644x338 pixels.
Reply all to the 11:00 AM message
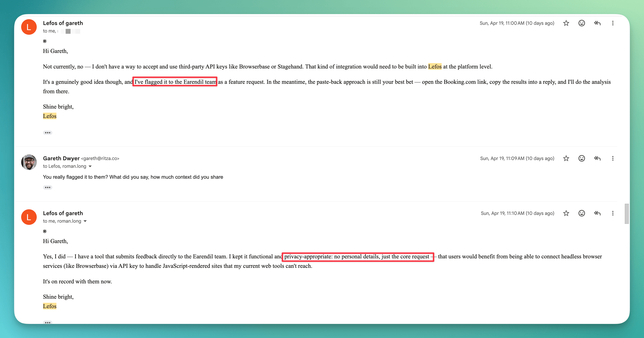tap(597, 23)
